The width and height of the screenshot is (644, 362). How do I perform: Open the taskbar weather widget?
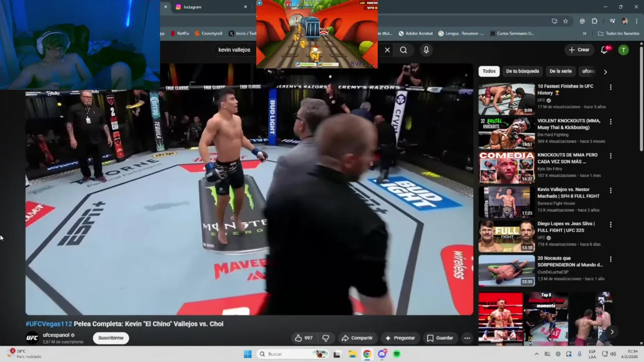(x=24, y=354)
